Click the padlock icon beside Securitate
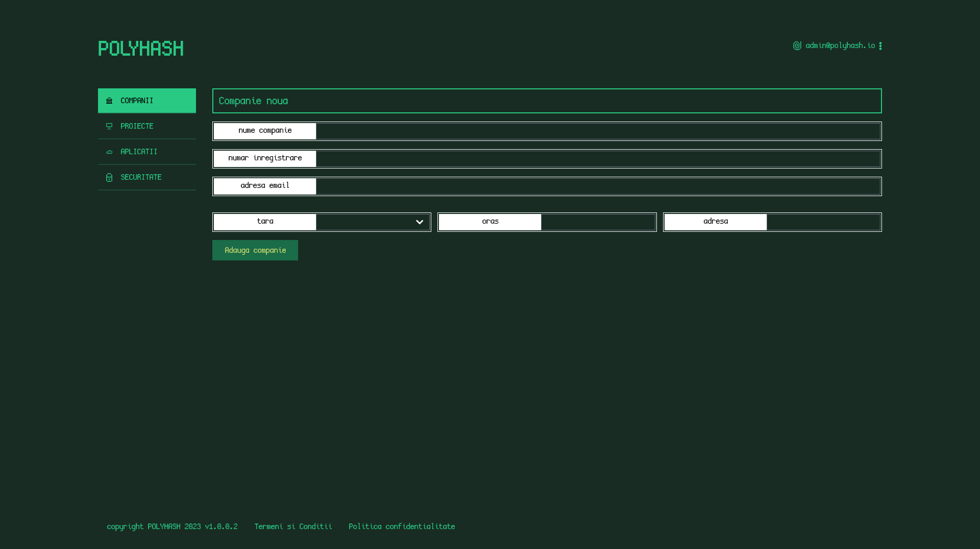 pos(109,178)
